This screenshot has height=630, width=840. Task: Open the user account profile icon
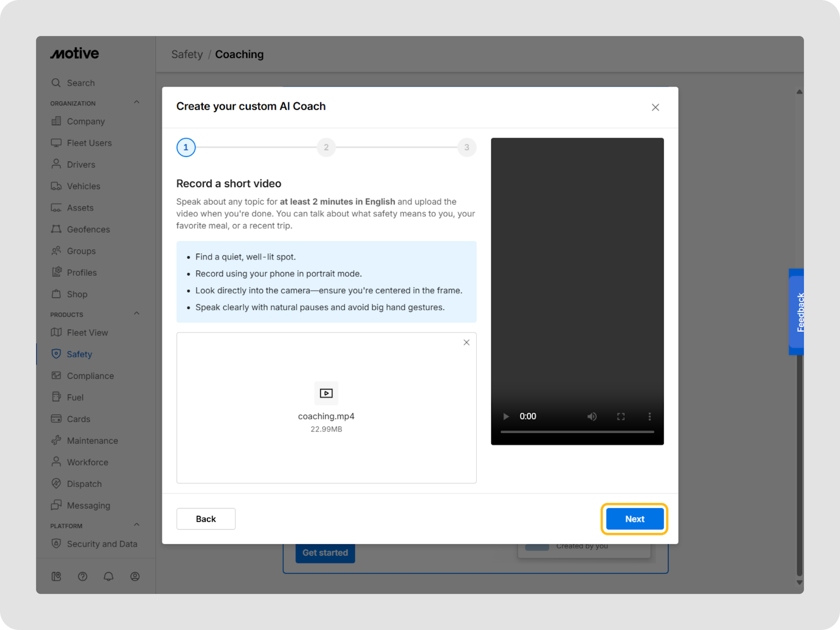[x=135, y=576]
